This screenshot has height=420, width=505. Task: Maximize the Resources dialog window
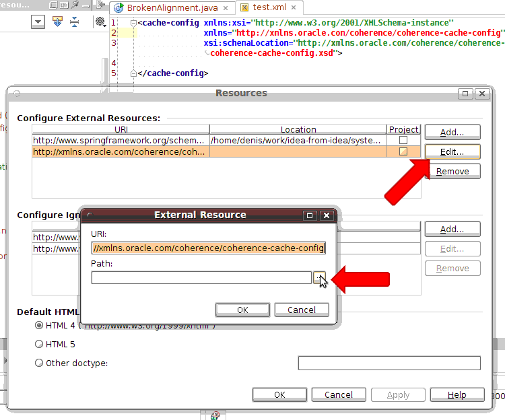[x=465, y=94]
